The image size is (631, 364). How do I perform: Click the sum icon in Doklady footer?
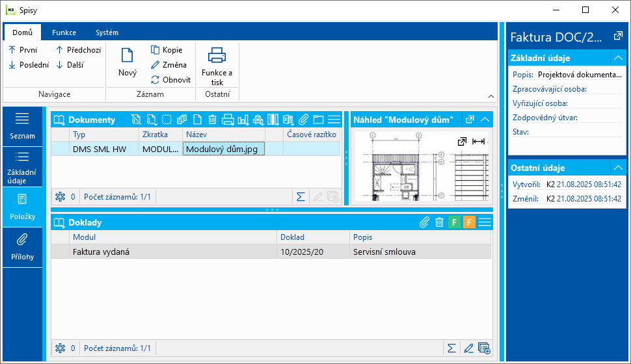pyautogui.click(x=451, y=348)
